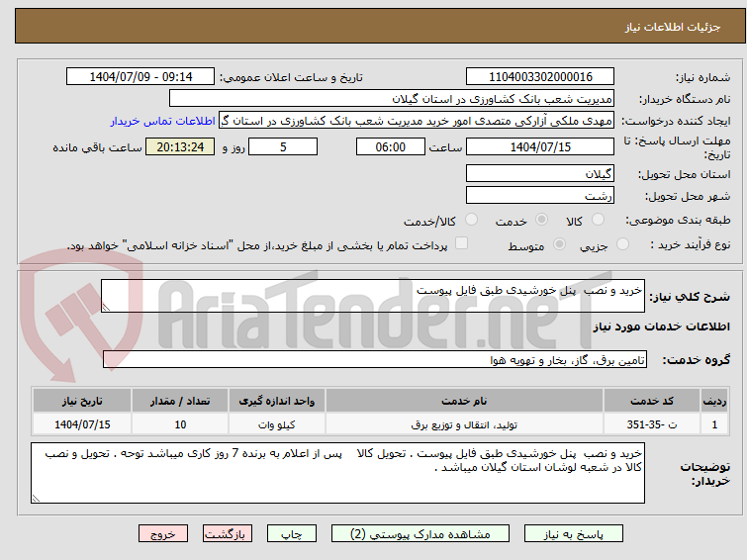Select the خدمت radio button
The width and height of the screenshot is (747, 560).
point(541,220)
